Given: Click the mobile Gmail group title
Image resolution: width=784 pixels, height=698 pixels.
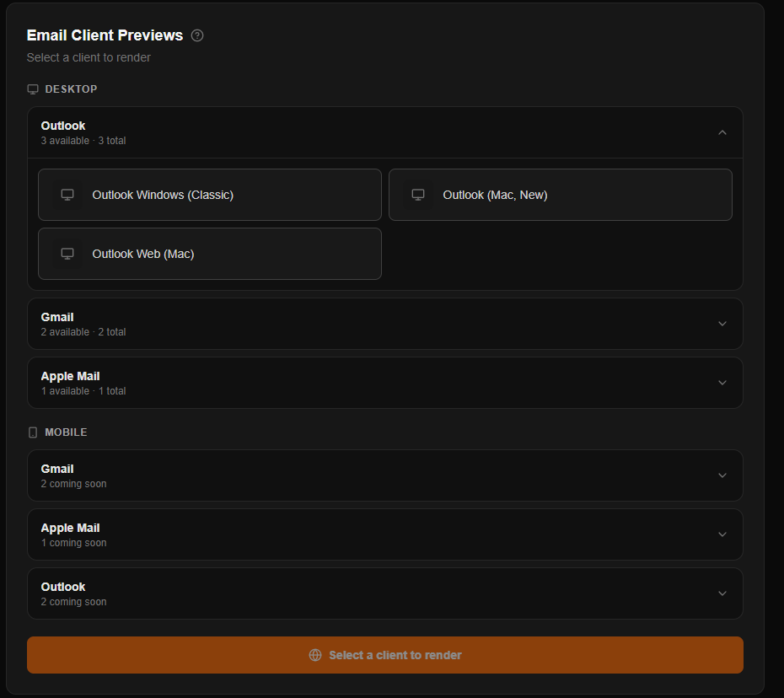Looking at the screenshot, I should coord(57,469).
